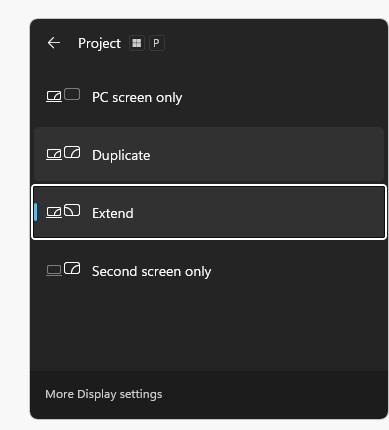The height and width of the screenshot is (430, 389).
Task: Click the second monitor glyph in Extend row
Action: coord(72,210)
